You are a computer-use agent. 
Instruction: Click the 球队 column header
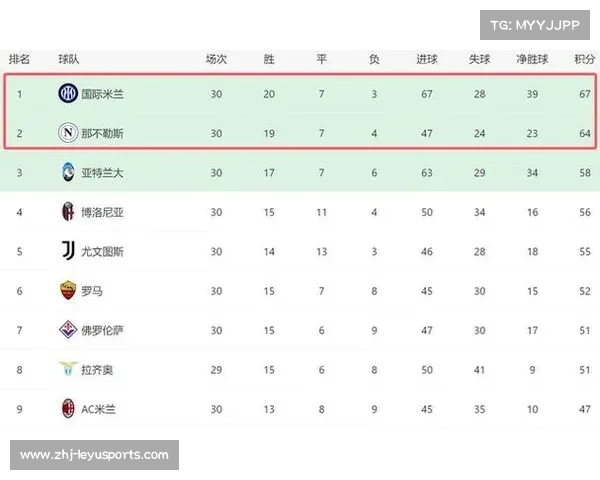point(69,59)
